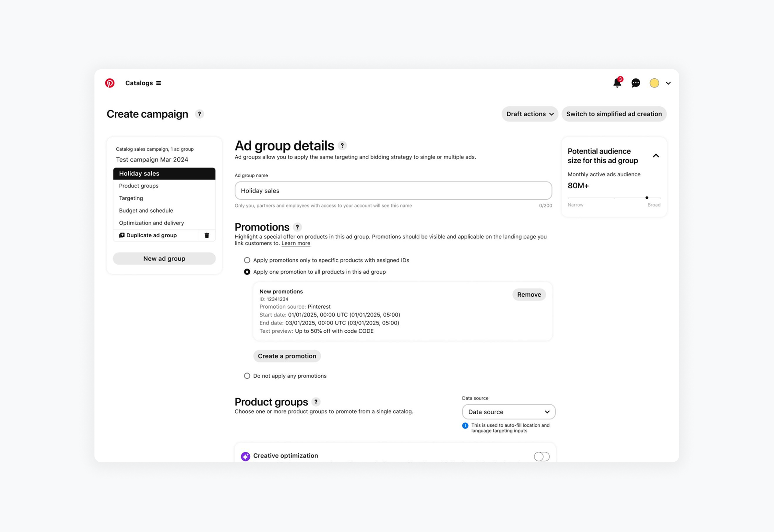The height and width of the screenshot is (532, 774).
Task: Click help icon beside Promotions heading
Action: tap(297, 227)
